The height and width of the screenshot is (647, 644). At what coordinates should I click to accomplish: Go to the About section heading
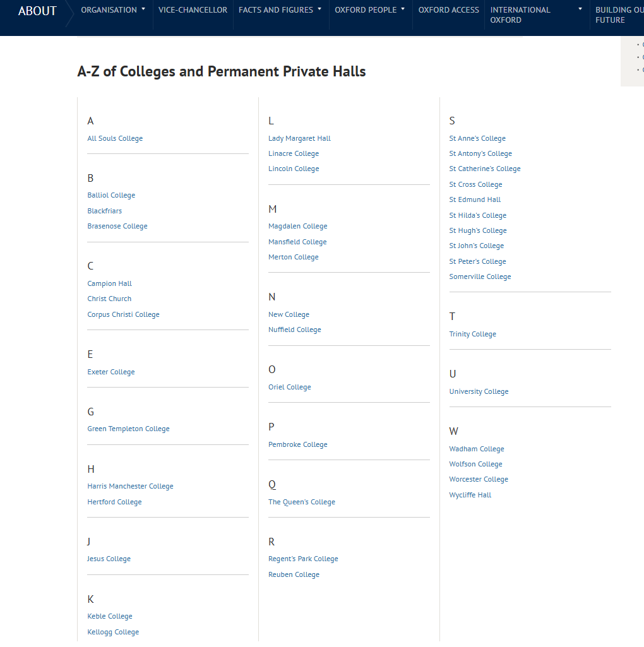coord(37,11)
